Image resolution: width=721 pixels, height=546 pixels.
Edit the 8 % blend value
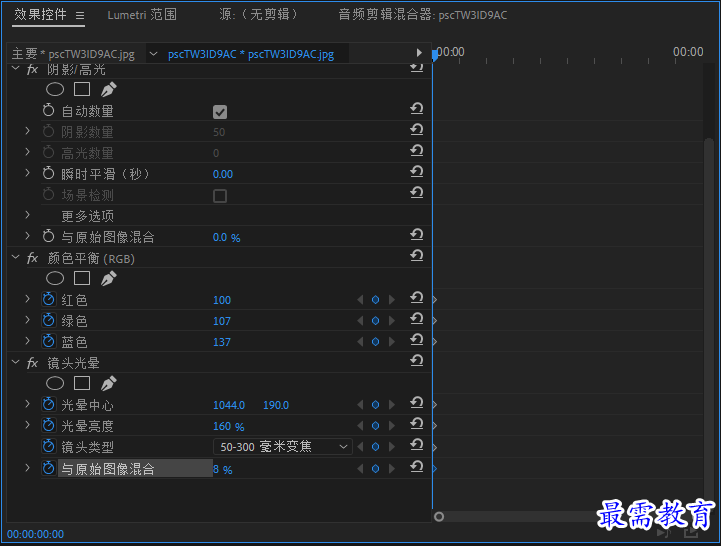223,470
